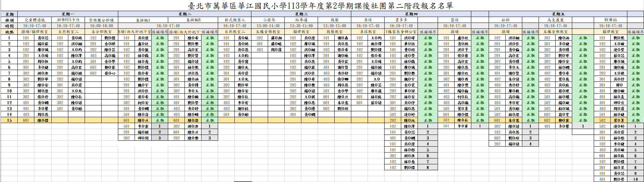Select the 16:00-18:00 time cell
644x182 pixels.
101,26
